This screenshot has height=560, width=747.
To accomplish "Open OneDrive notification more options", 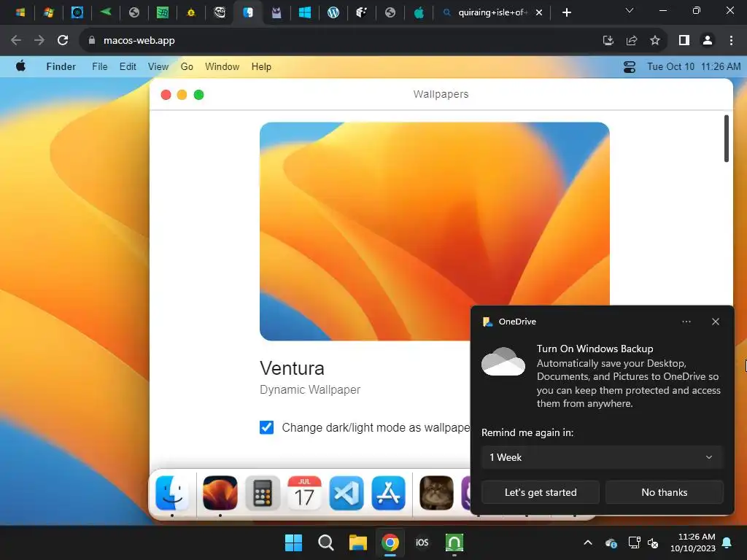I will (686, 322).
